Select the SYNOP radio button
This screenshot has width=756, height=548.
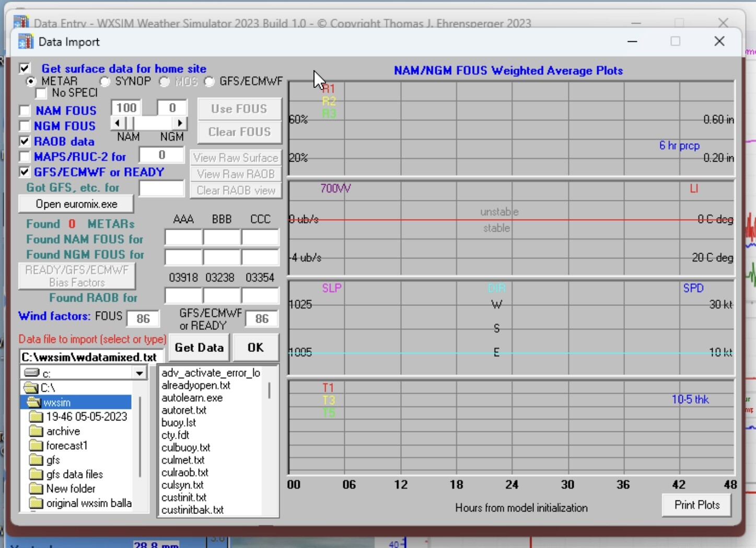105,82
